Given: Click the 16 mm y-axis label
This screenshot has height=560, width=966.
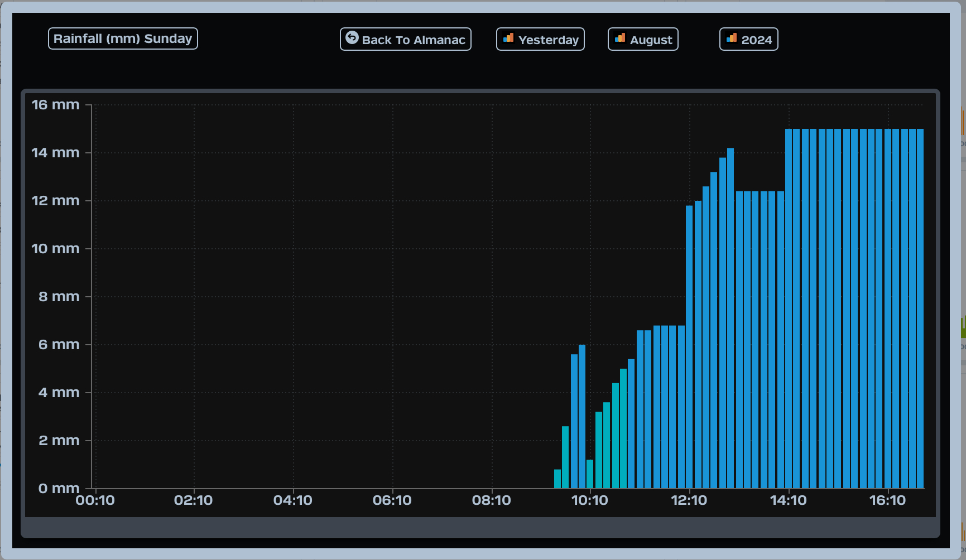Looking at the screenshot, I should 55,105.
